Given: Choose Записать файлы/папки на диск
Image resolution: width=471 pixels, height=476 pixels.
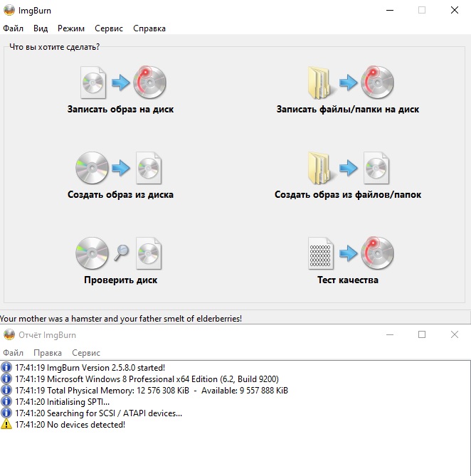Looking at the screenshot, I should [x=348, y=109].
